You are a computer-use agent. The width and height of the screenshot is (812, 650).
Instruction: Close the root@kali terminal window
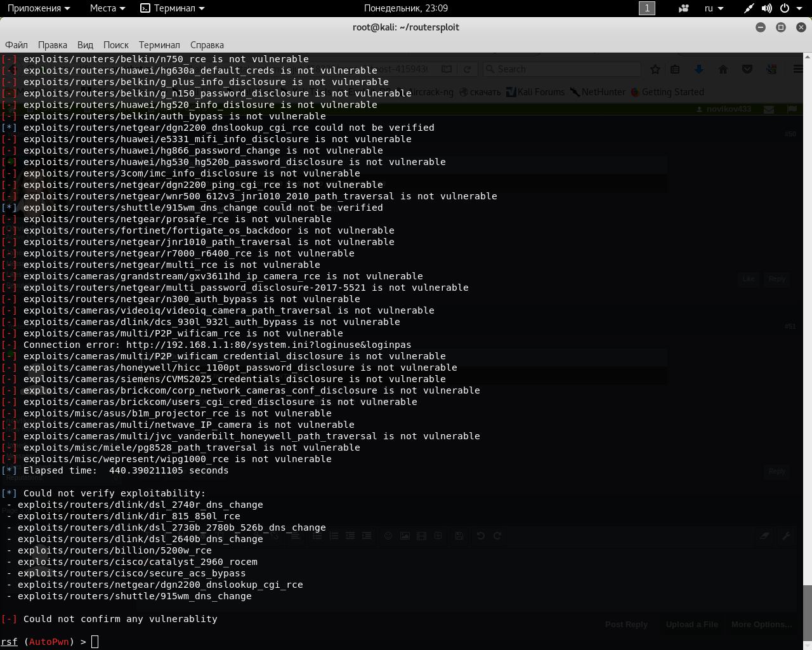801,27
